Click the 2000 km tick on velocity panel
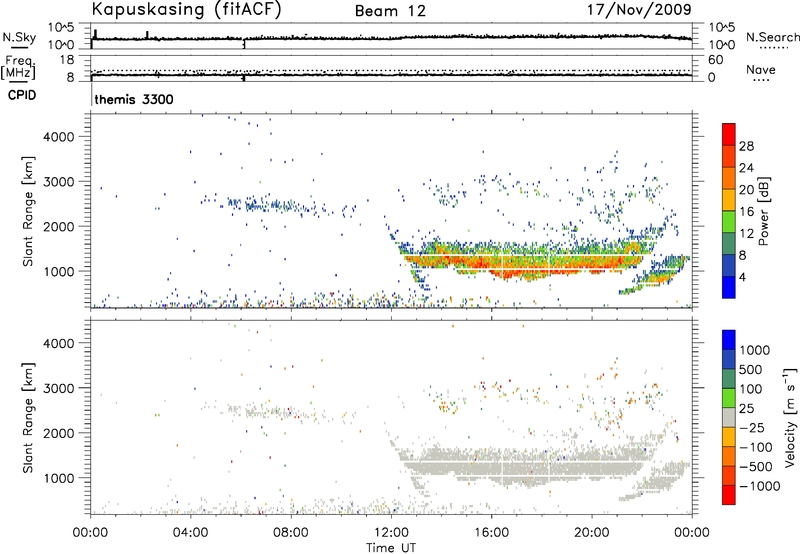 pos(58,433)
